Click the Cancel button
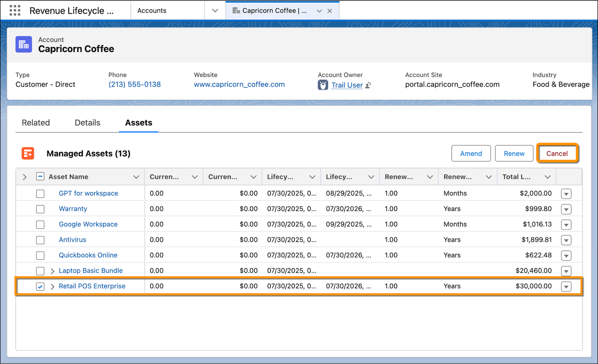The image size is (598, 364). click(557, 153)
